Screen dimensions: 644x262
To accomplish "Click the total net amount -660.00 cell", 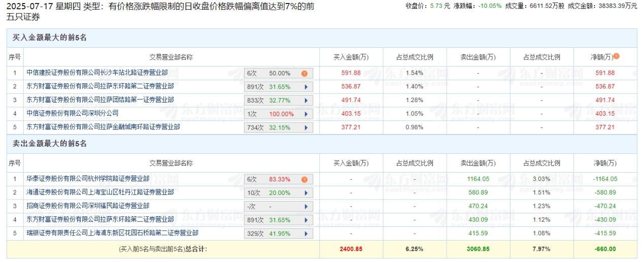I will [x=605, y=249].
